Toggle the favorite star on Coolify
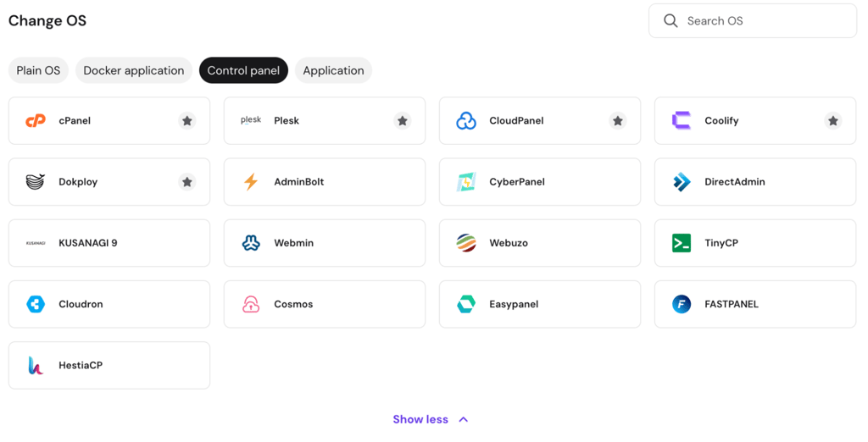This screenshot has width=868, height=442. [833, 120]
